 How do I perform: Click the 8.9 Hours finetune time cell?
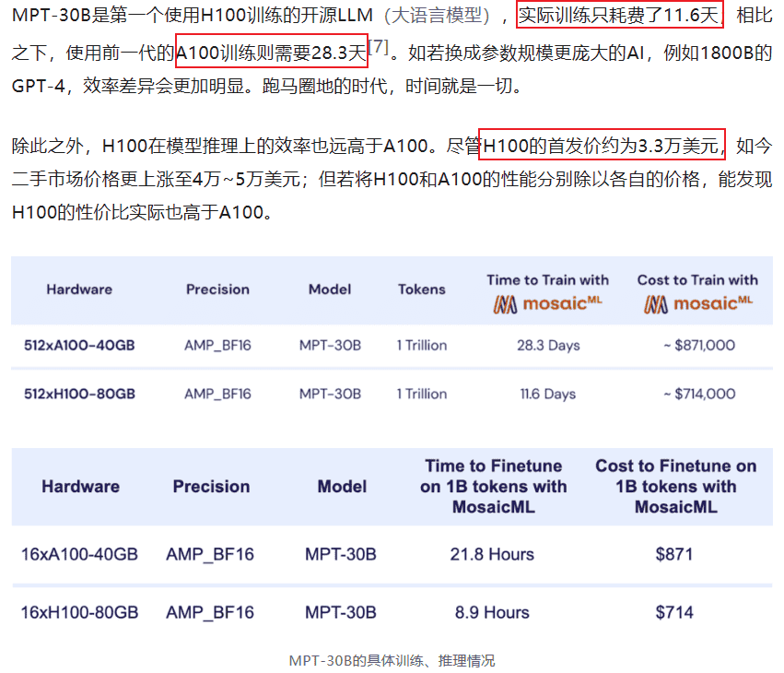click(x=492, y=612)
